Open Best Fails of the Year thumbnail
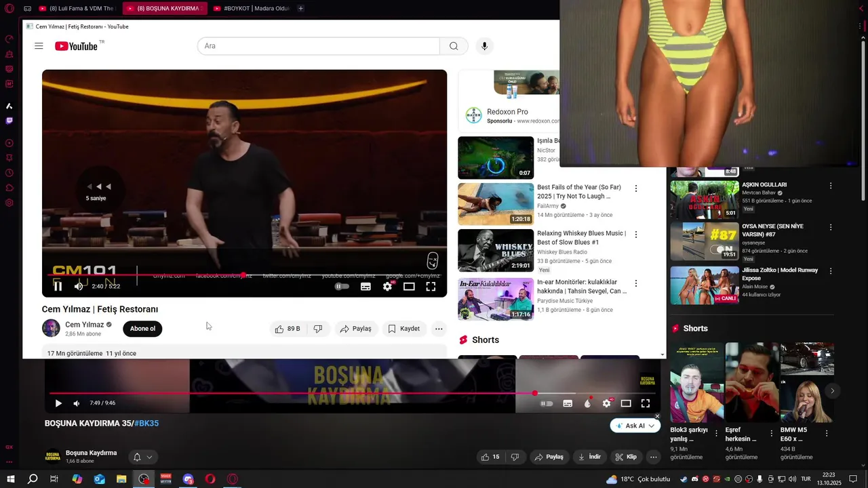 tap(496, 204)
